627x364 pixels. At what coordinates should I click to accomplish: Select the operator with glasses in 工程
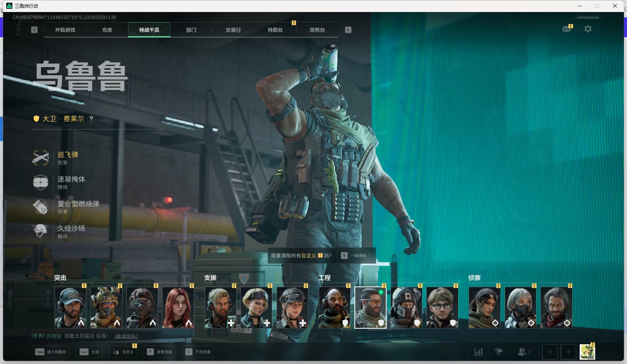[442, 308]
